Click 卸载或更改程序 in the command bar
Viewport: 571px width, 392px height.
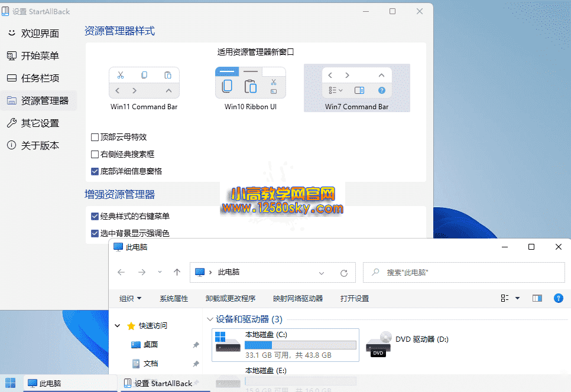tap(231, 299)
